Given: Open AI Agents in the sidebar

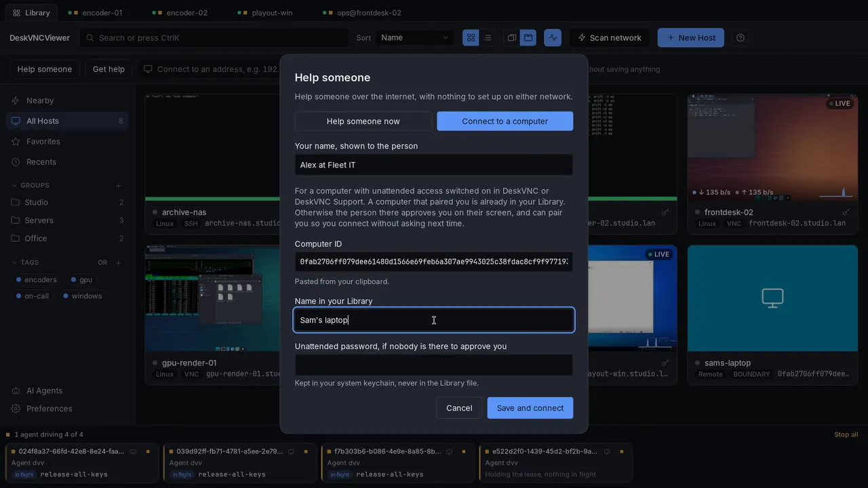Looking at the screenshot, I should click(68, 391).
